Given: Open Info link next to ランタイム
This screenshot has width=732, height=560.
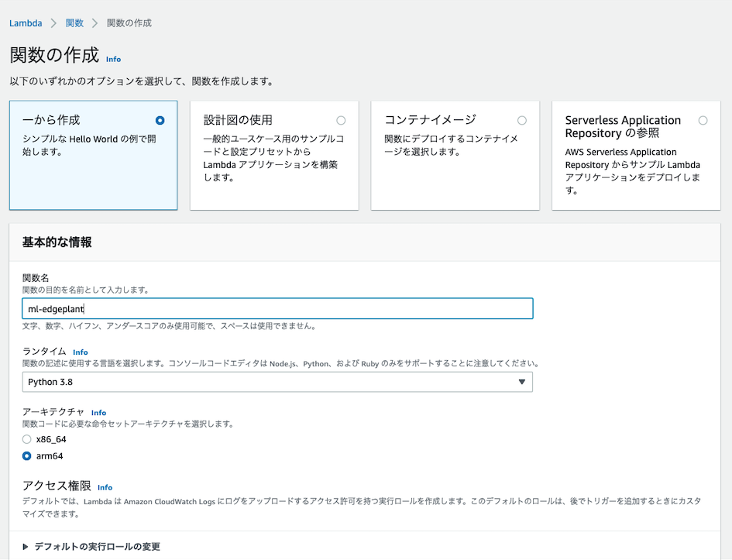Looking at the screenshot, I should pos(81,352).
